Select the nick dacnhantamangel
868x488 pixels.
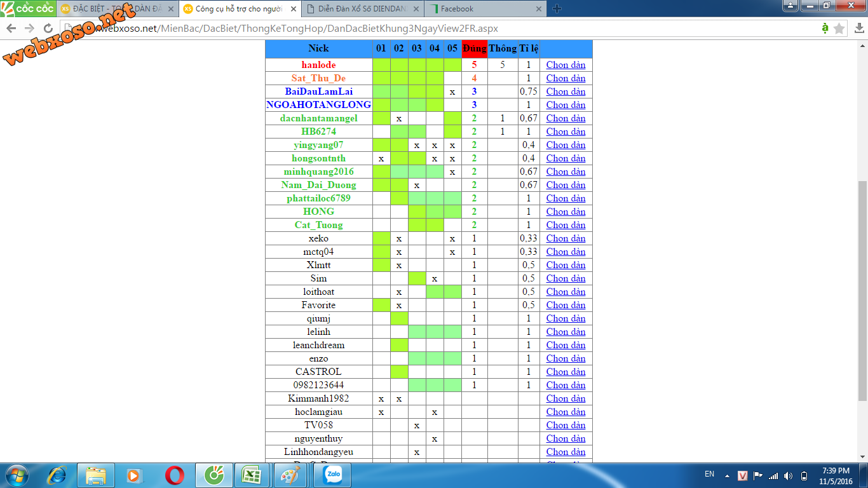point(319,118)
